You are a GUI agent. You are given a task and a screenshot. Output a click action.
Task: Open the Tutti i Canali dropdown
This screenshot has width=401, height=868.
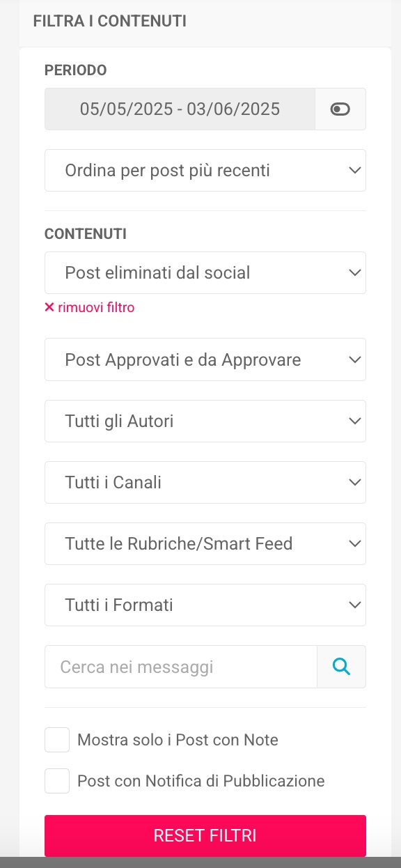click(x=205, y=482)
